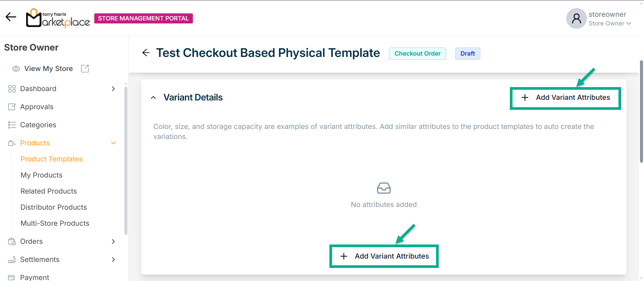644x281 pixels.
Task: Expand the Settlements submenu arrow
Action: (113, 260)
